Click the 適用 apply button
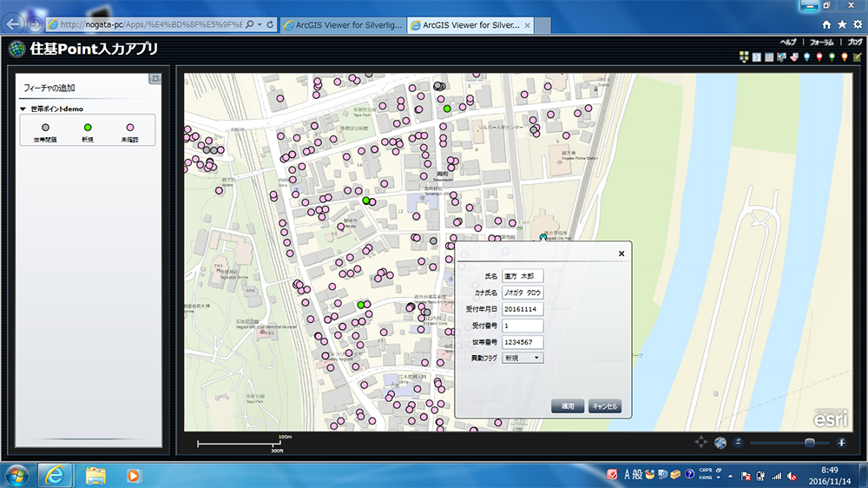Image resolution: width=868 pixels, height=488 pixels. point(567,406)
